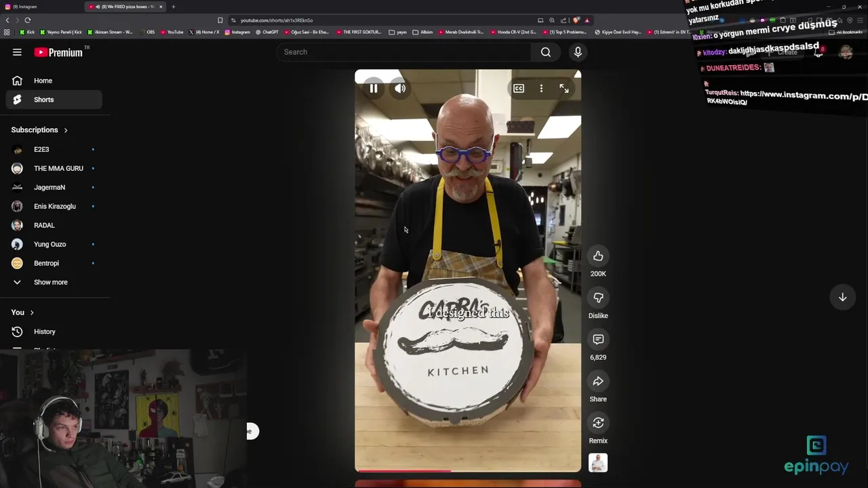Open the browser apps grid icon
Screen dimensions: 868x488
coord(7,32)
